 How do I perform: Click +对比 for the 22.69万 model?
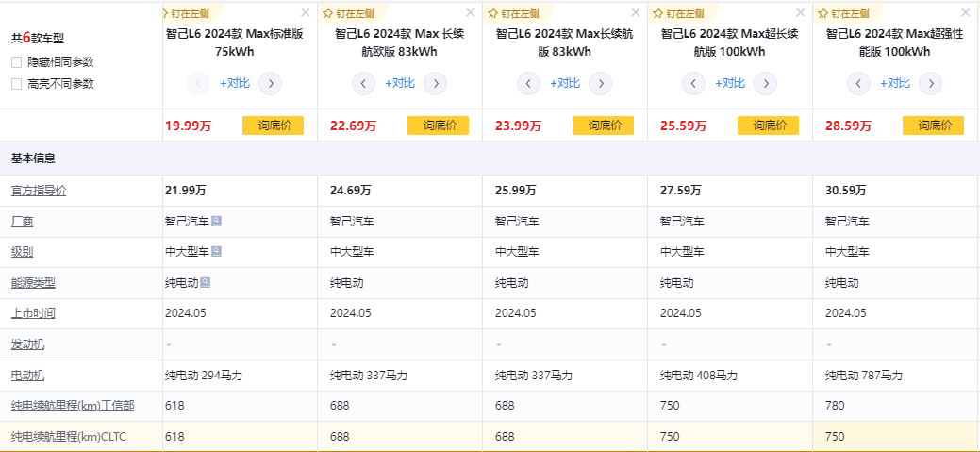coord(399,83)
